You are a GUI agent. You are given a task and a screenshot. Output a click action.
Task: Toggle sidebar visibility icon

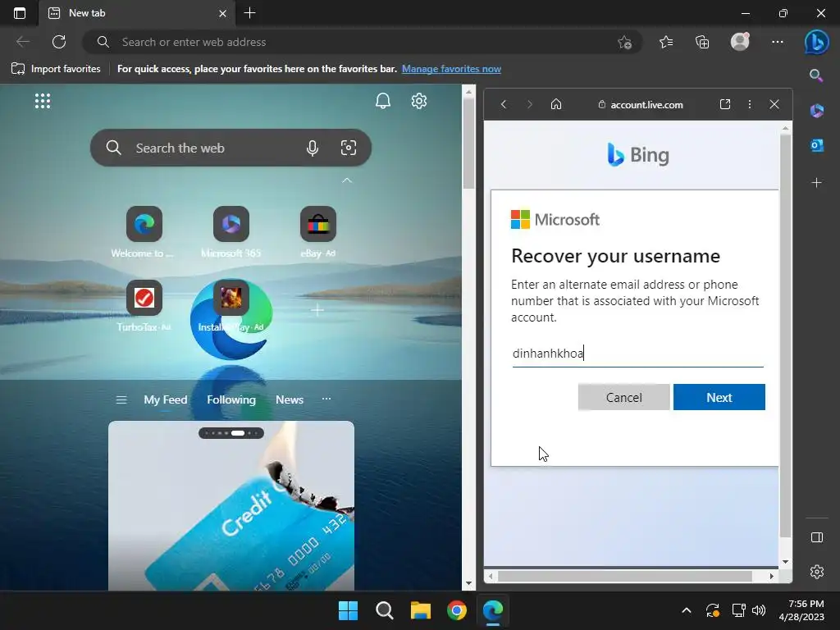click(x=816, y=537)
